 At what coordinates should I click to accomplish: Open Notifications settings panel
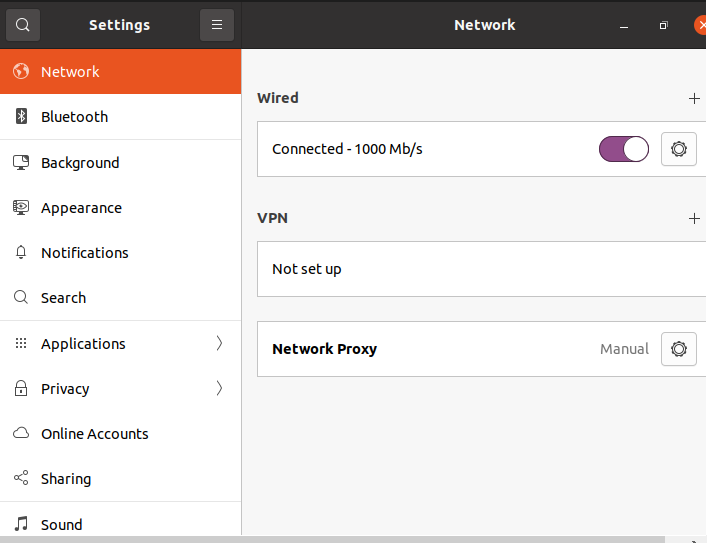[x=85, y=253]
